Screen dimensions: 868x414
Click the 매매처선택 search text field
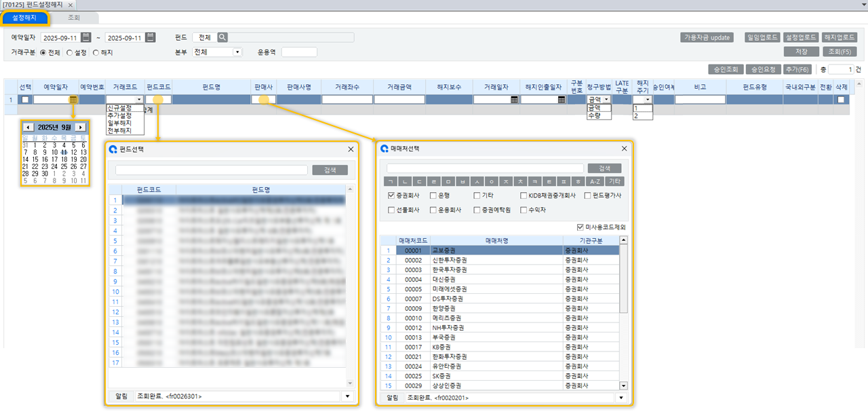pyautogui.click(x=485, y=168)
